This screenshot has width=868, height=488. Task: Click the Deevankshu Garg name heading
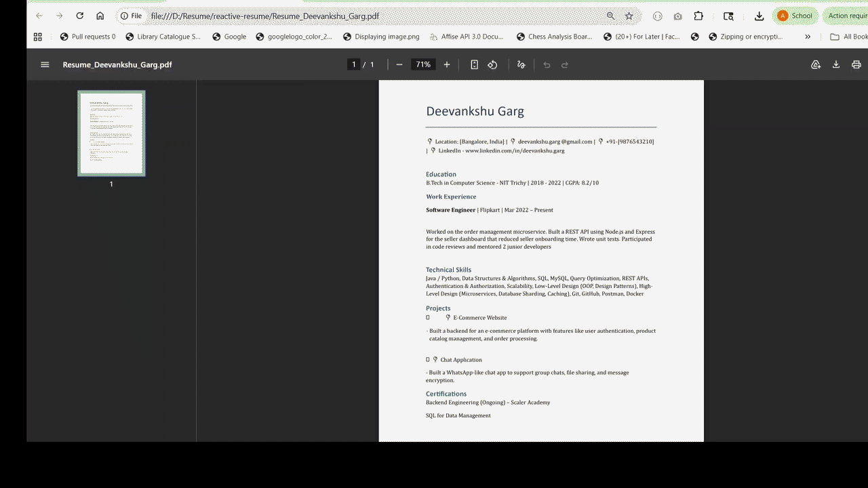pyautogui.click(x=475, y=111)
